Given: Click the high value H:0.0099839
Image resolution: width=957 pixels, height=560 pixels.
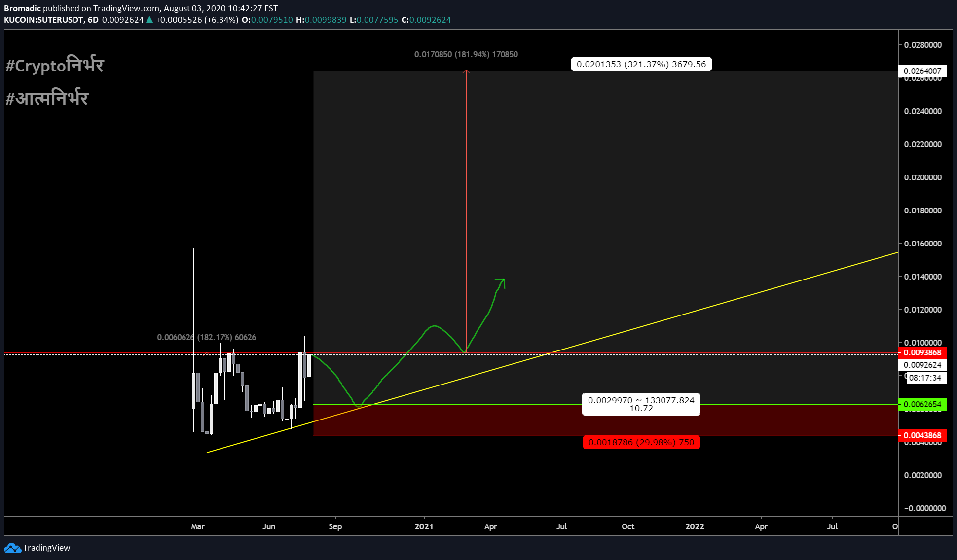Looking at the screenshot, I should pyautogui.click(x=321, y=20).
